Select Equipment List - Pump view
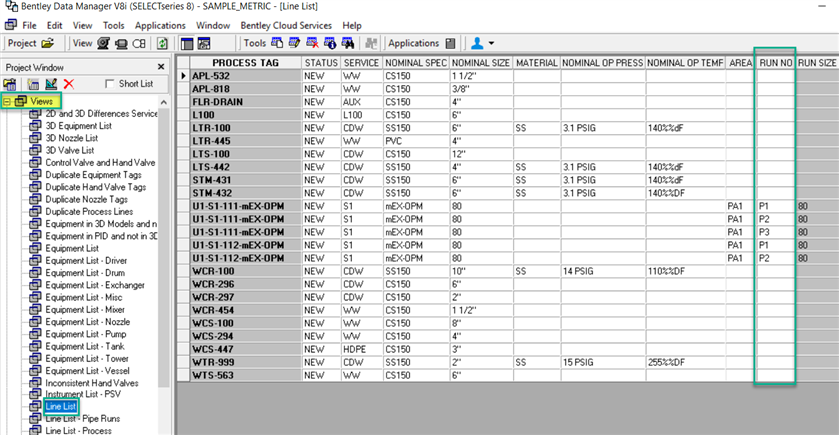The width and height of the screenshot is (839, 435). coord(86,334)
